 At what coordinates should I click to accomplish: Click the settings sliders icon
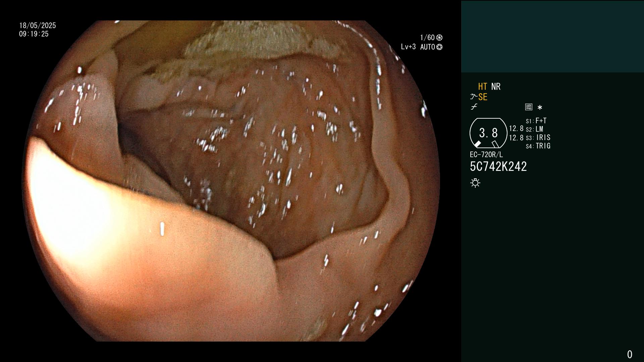529,107
